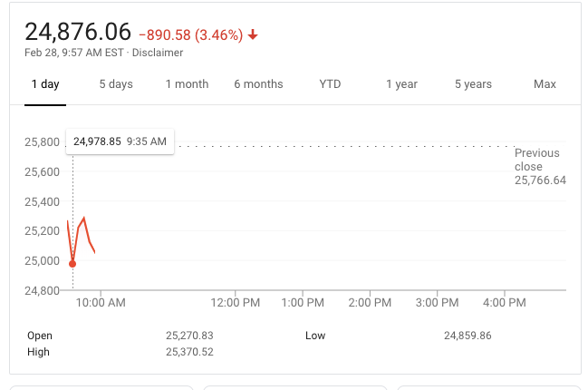Click the 24,978.85 9:35 AM tooltip
This screenshot has height=390, width=588.
click(120, 141)
